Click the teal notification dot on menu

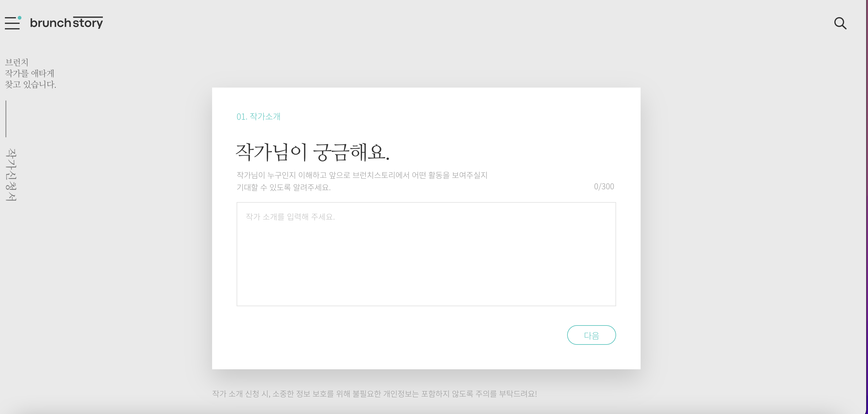[x=20, y=18]
